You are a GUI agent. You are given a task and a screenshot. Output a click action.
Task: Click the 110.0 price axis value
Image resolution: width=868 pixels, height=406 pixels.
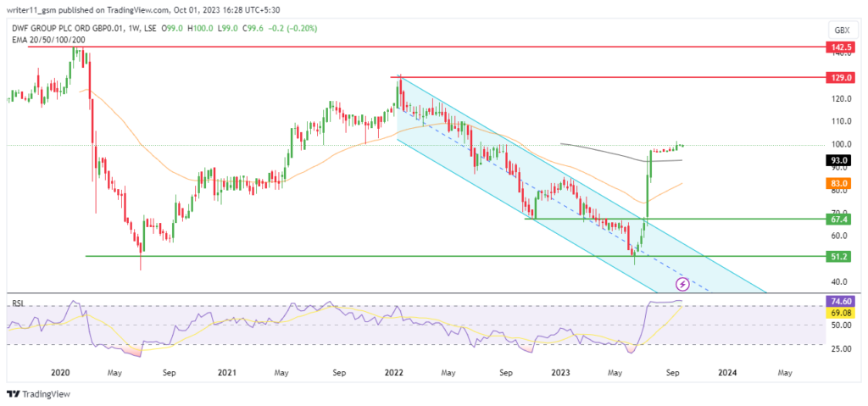point(842,121)
